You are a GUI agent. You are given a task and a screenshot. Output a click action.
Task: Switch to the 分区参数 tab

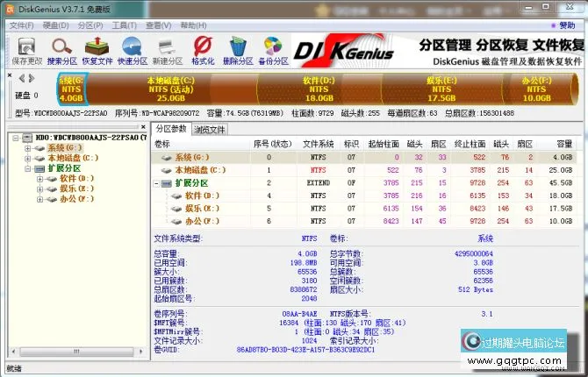171,129
